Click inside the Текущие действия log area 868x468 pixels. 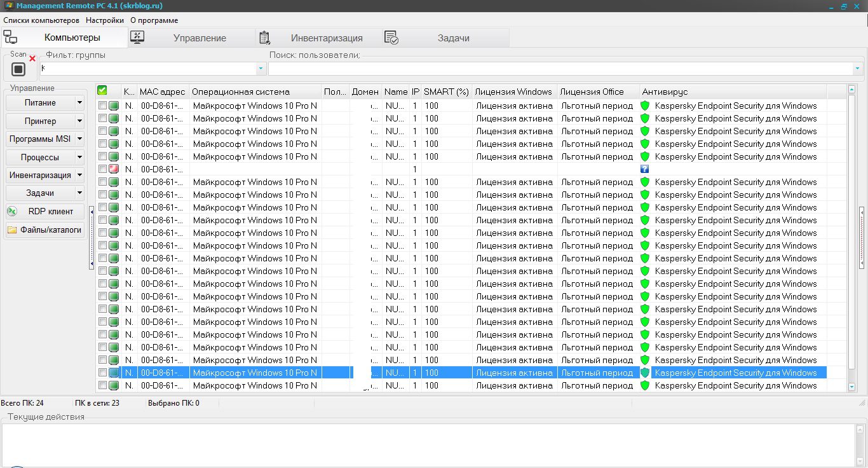click(x=428, y=445)
